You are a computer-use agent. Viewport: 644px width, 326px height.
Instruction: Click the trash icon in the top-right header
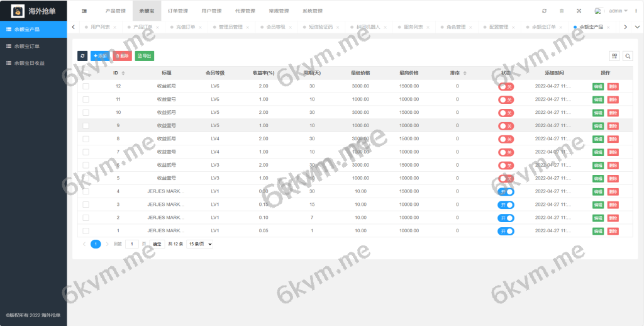click(x=562, y=11)
